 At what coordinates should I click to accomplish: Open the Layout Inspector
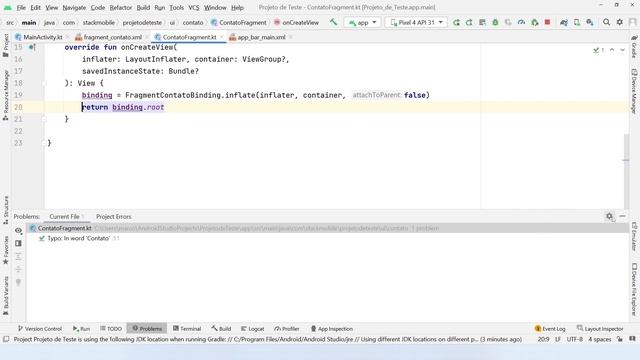(x=600, y=329)
